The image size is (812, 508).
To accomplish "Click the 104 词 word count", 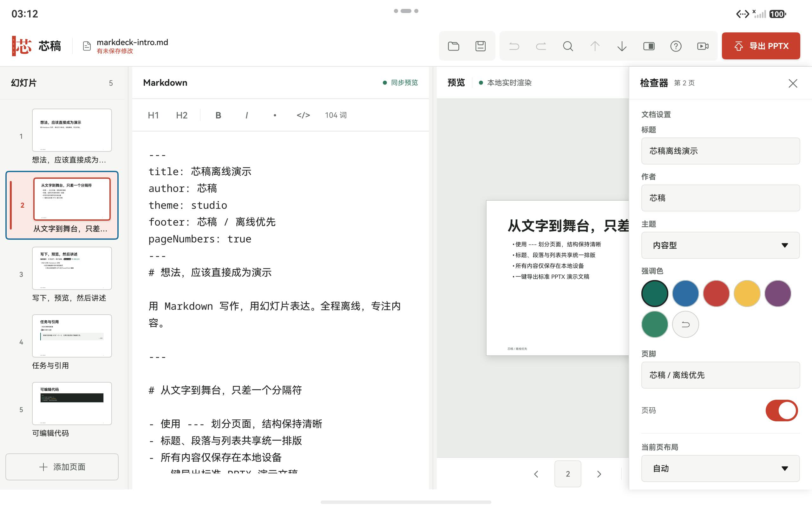I will pyautogui.click(x=336, y=115).
